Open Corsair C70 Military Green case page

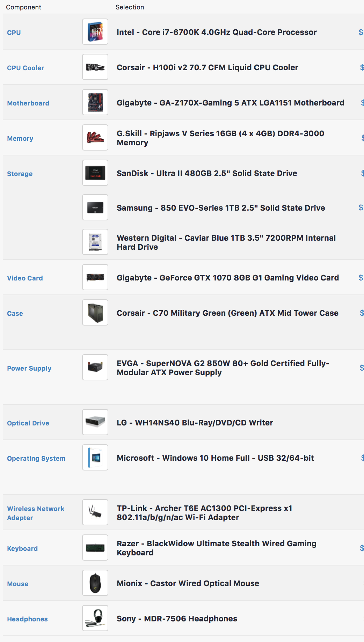pyautogui.click(x=227, y=313)
